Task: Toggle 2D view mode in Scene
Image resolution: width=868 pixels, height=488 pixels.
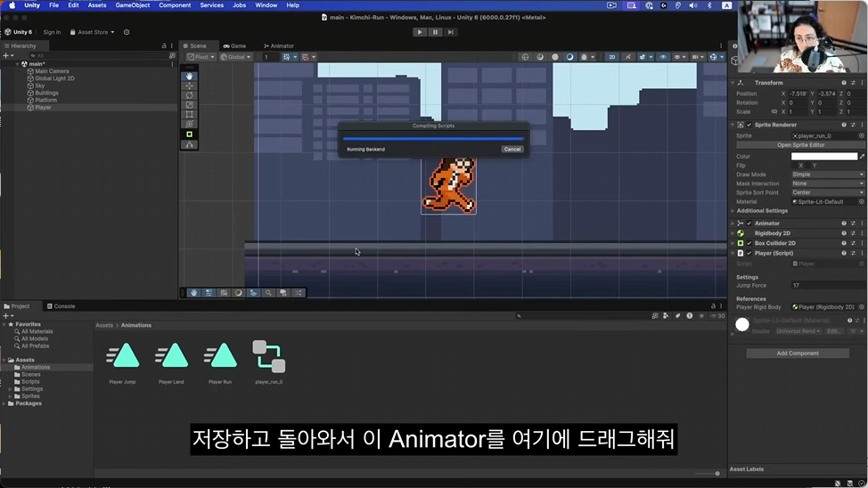Action: tap(611, 57)
